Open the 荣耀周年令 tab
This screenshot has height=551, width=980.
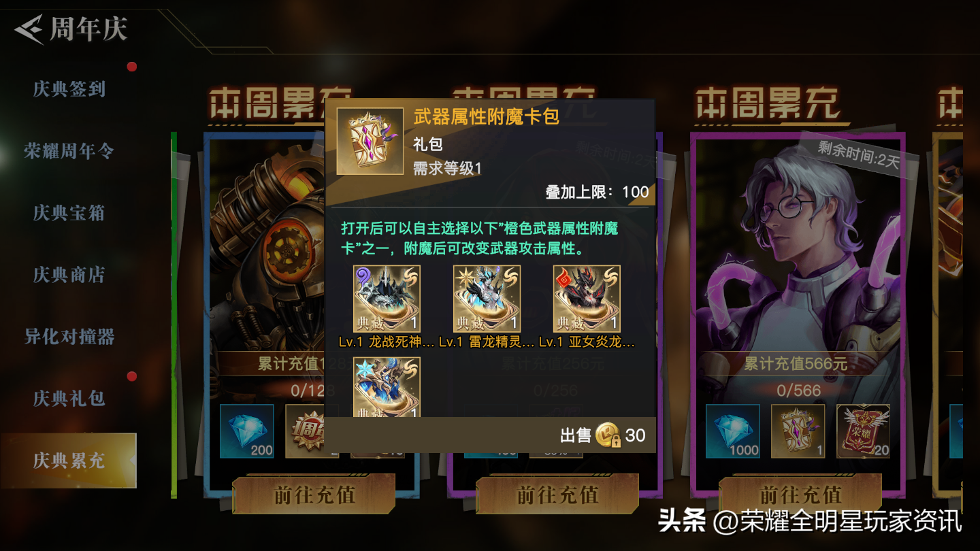point(69,151)
